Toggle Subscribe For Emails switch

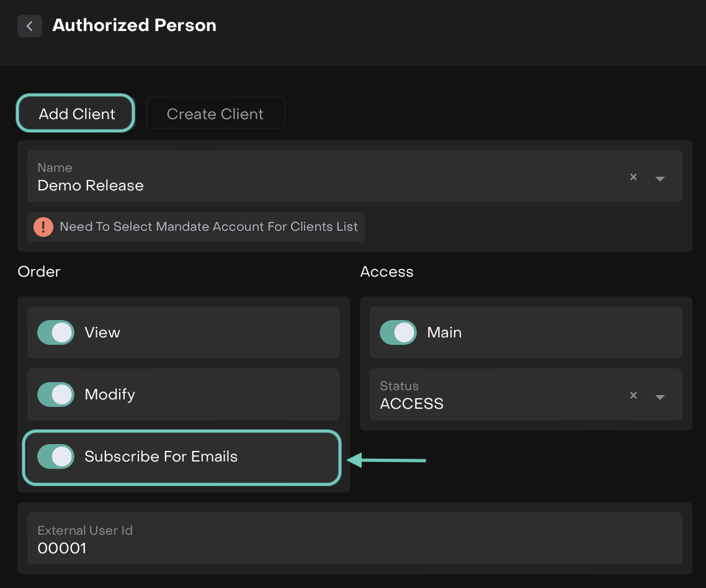point(56,457)
